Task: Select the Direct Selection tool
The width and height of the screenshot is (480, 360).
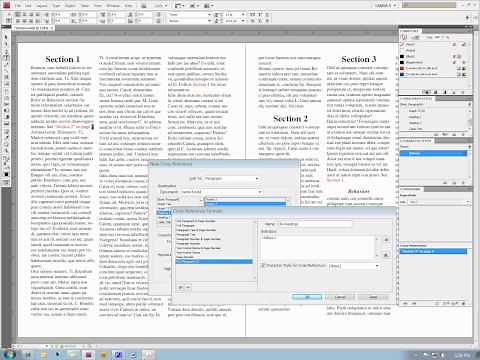Action: [6, 44]
